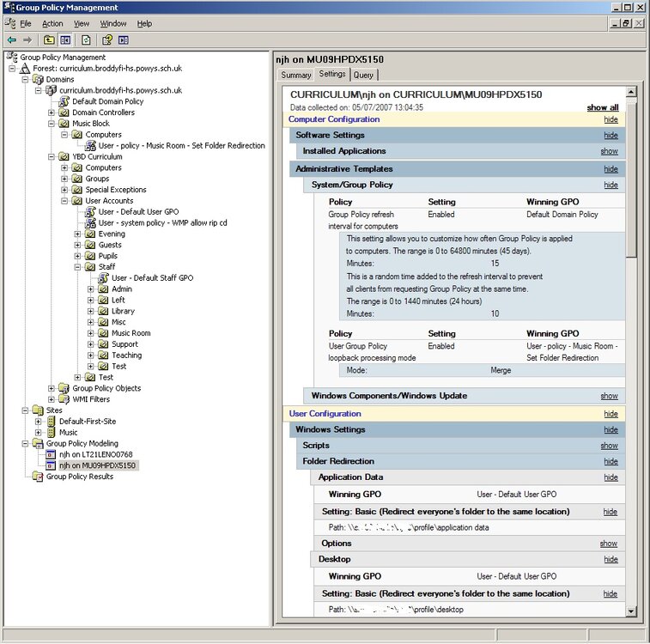
Task: Collapse the Staff node
Action: click(77, 267)
